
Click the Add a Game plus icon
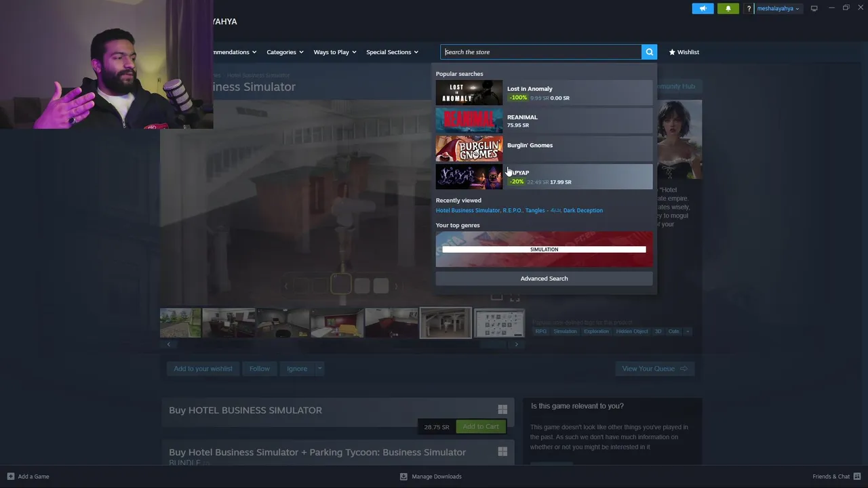pyautogui.click(x=10, y=476)
